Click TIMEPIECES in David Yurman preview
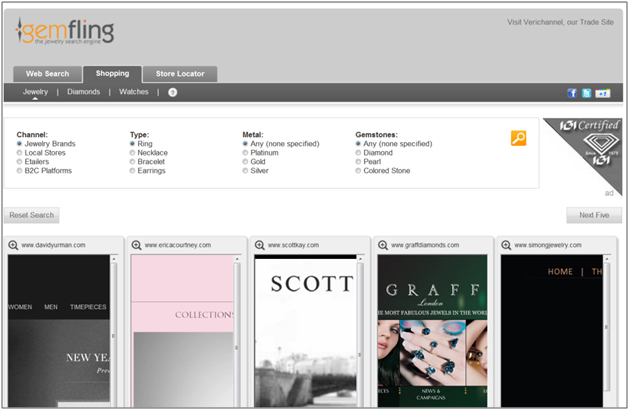Screen dimensions: 630x410 point(88,307)
